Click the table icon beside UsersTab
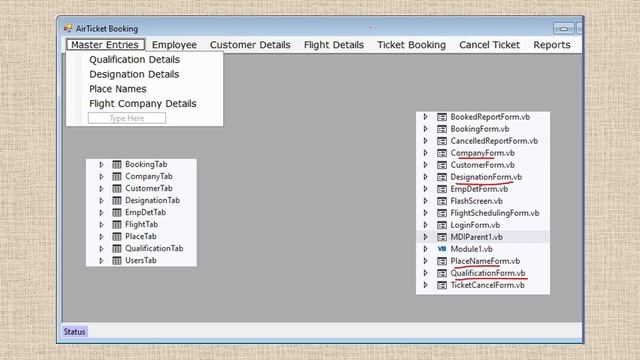The image size is (640, 360). pyautogui.click(x=117, y=260)
